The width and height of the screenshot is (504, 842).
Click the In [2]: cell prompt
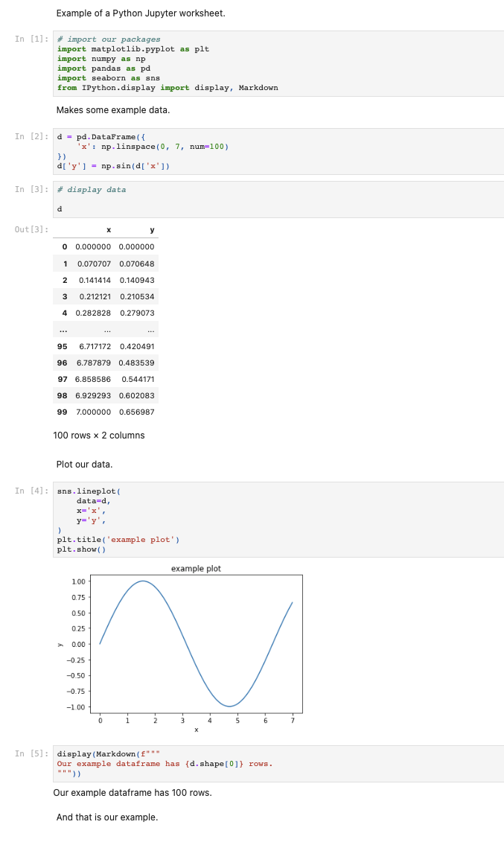(32, 136)
